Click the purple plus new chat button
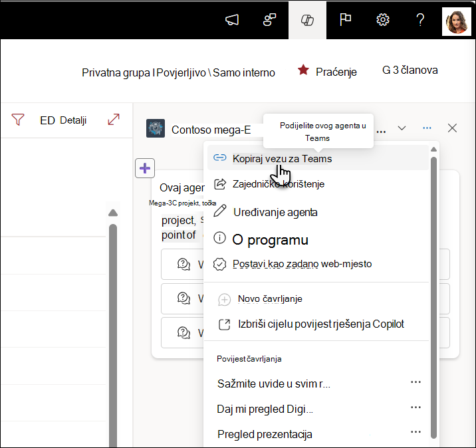This screenshot has width=476, height=448. 145,168
